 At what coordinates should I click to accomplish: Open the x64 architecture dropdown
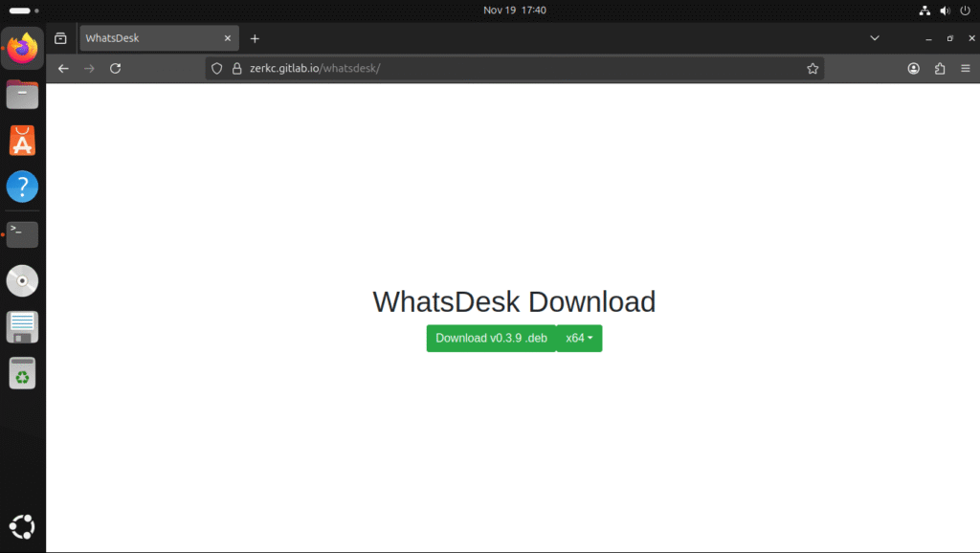[x=579, y=338]
